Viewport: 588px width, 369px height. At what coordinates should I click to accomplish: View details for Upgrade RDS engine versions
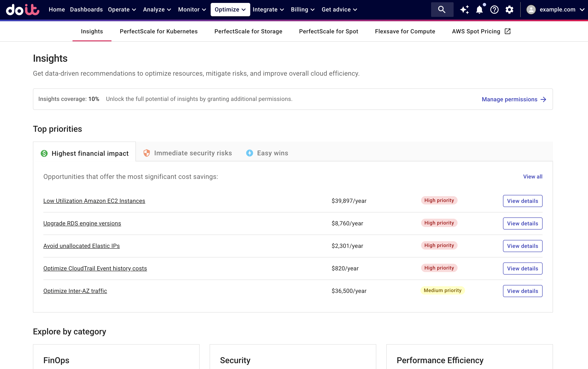[x=522, y=223]
